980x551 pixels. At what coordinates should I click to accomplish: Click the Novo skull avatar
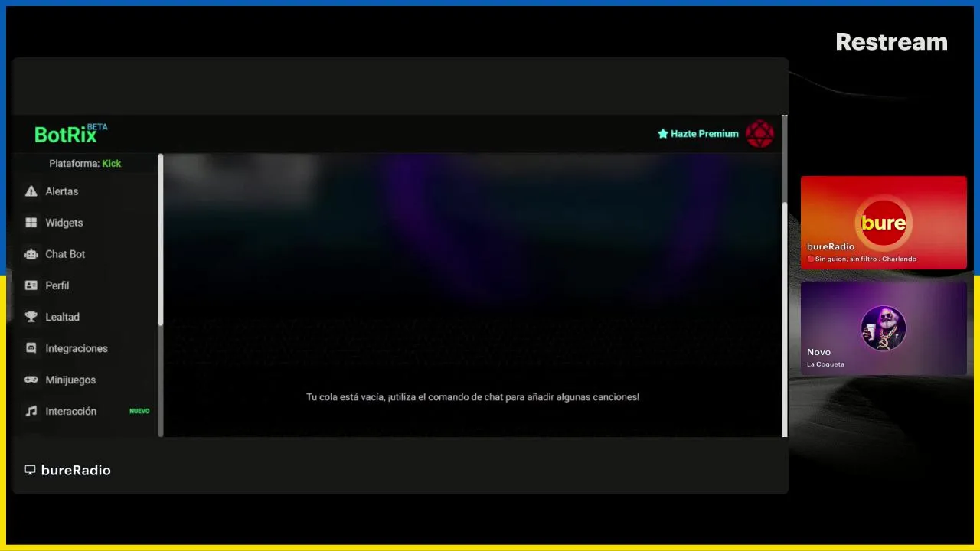coord(884,328)
